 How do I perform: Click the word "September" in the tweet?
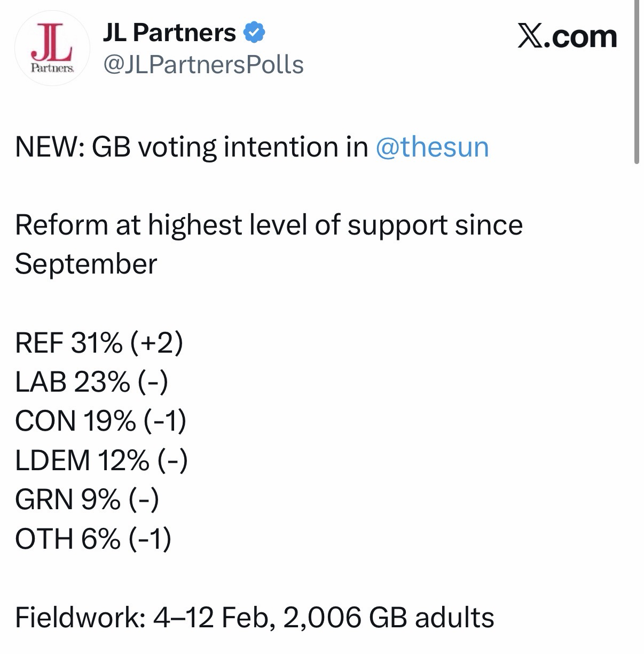(86, 264)
